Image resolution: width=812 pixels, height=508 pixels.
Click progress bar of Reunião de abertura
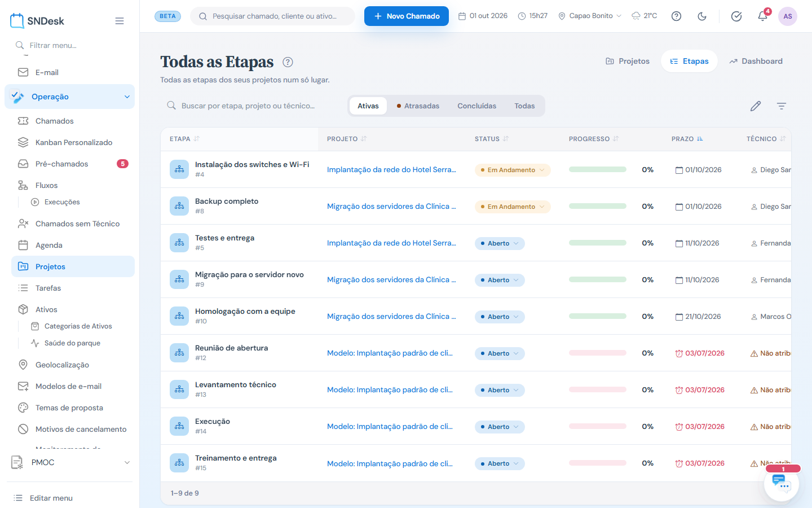[x=598, y=353]
